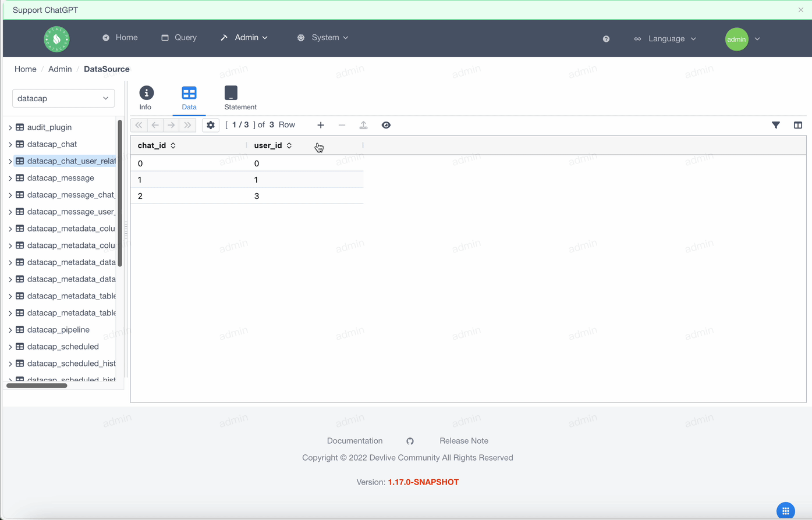This screenshot has width=812, height=520.
Task: Click user_id cell with value 3
Action: [x=305, y=196]
